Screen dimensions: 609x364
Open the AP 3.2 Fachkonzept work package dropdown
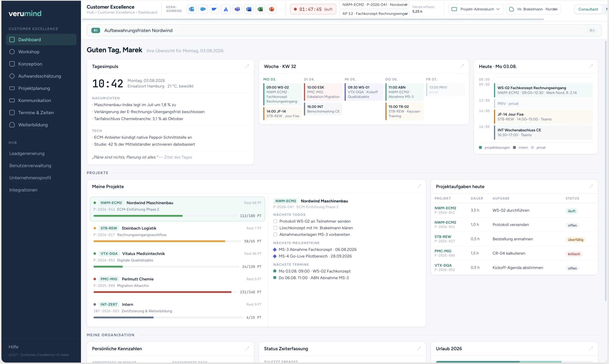[x=374, y=14]
